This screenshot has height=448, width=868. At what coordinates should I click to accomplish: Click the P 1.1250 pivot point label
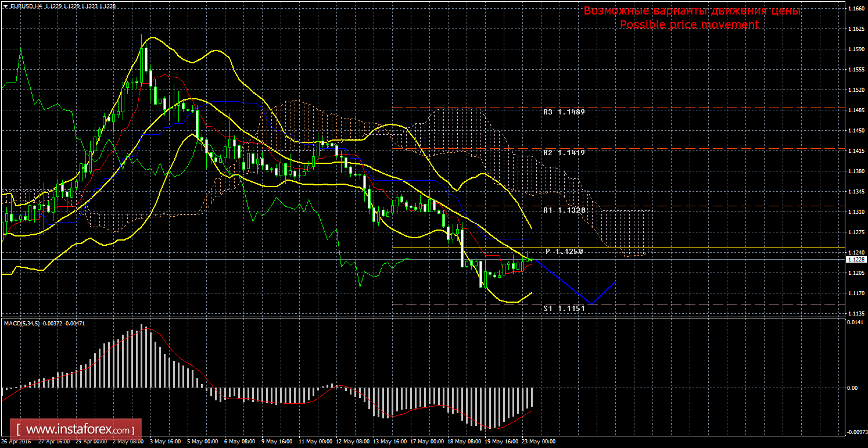(x=564, y=251)
